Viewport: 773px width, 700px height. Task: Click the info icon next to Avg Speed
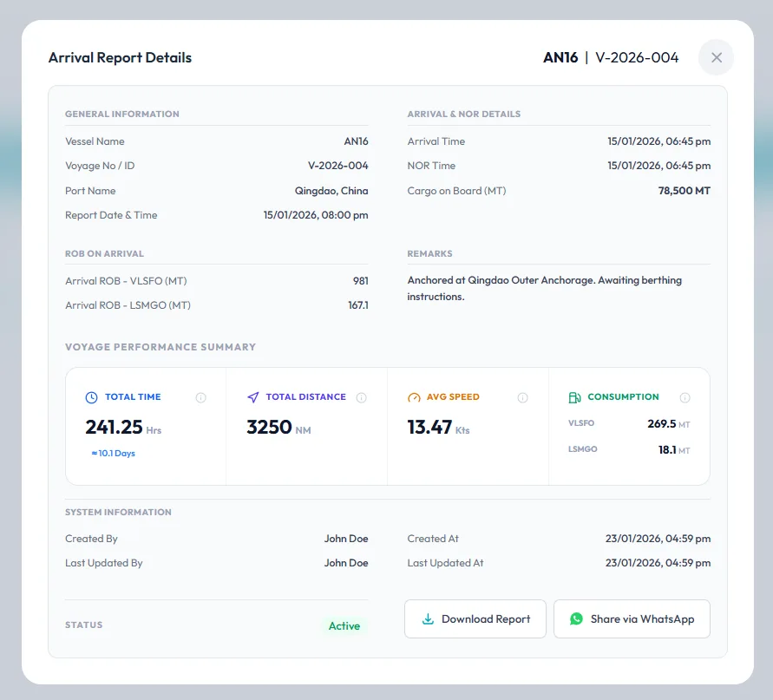pos(522,398)
